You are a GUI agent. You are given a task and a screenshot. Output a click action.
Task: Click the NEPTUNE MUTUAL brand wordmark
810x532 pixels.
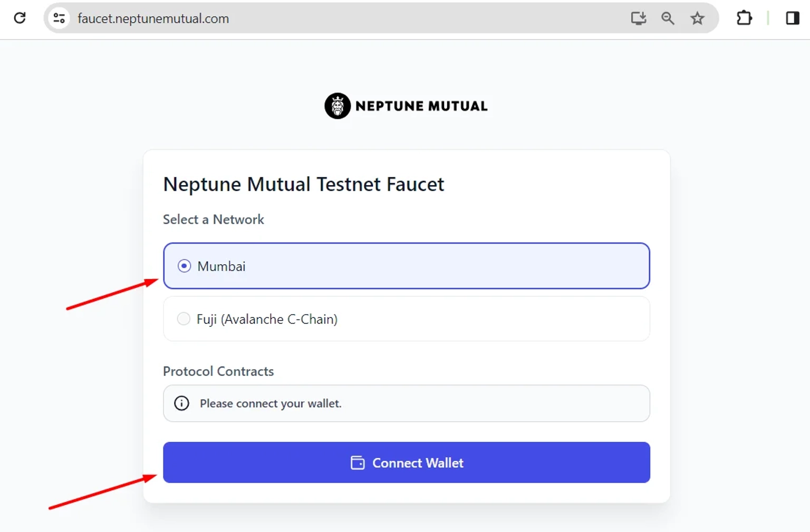[421, 106]
